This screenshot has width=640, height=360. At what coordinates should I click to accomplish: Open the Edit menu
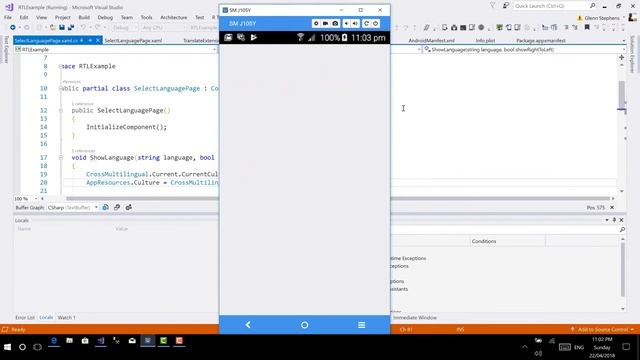[x=24, y=18]
